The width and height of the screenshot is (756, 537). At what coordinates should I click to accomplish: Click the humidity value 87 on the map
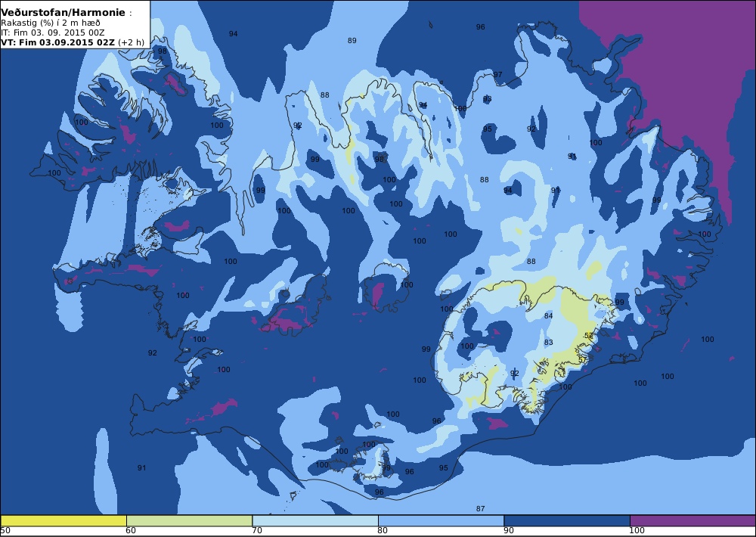pyautogui.click(x=480, y=508)
